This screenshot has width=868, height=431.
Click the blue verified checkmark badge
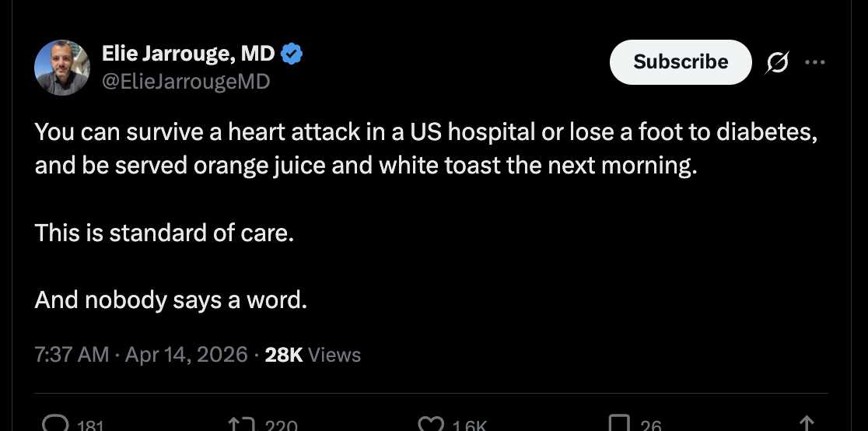coord(292,54)
